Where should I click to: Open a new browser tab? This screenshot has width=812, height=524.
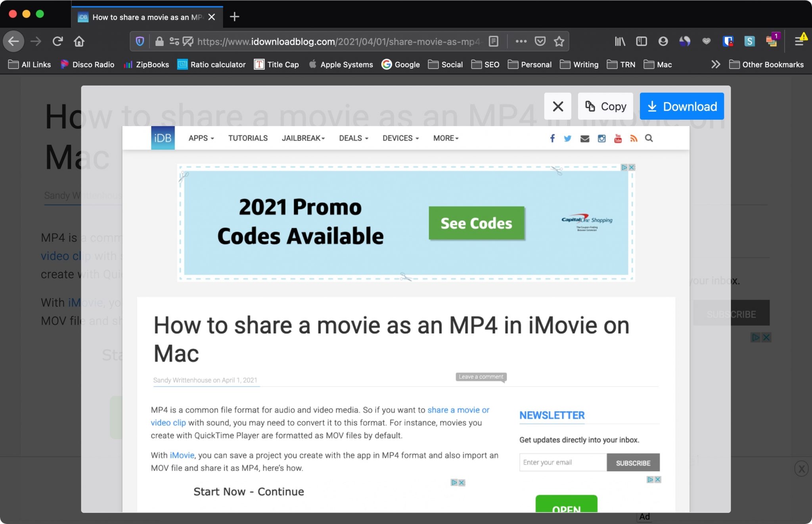click(234, 17)
